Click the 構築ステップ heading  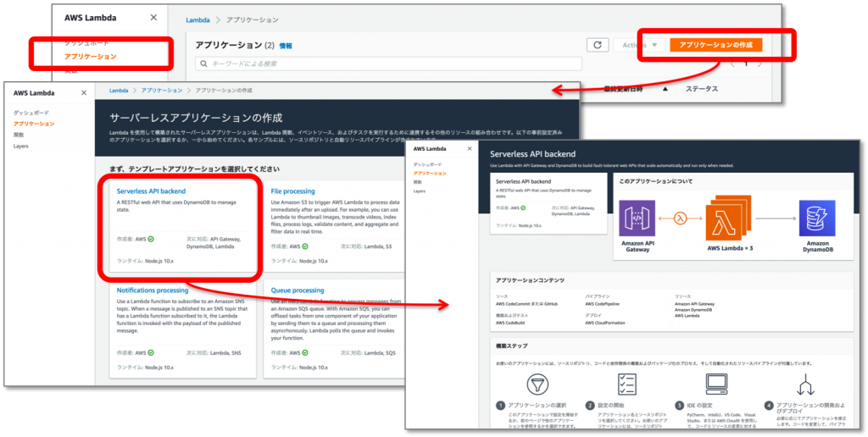[x=511, y=346]
